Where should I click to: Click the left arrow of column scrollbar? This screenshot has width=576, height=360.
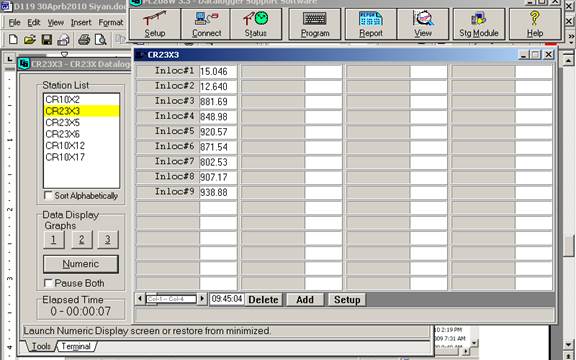tap(140, 299)
